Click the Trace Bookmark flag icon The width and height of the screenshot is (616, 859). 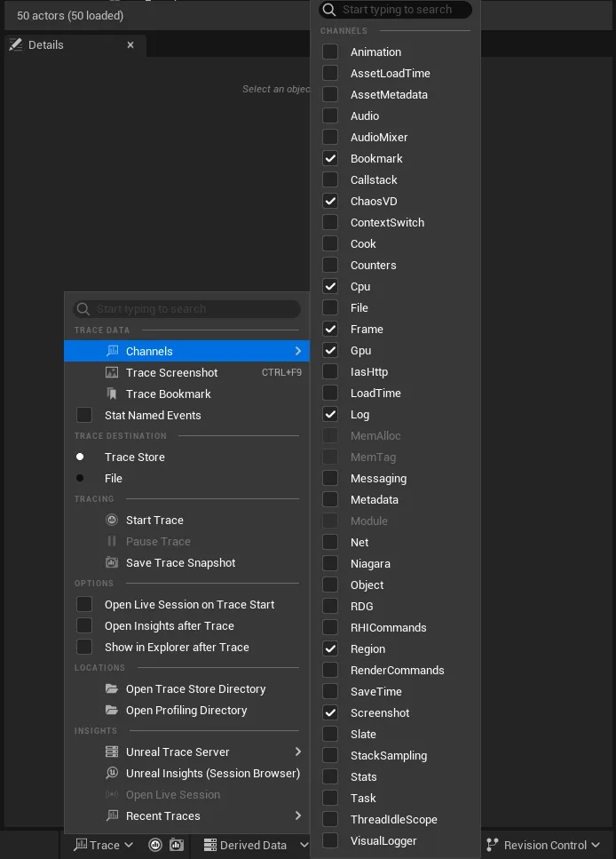pyautogui.click(x=112, y=394)
